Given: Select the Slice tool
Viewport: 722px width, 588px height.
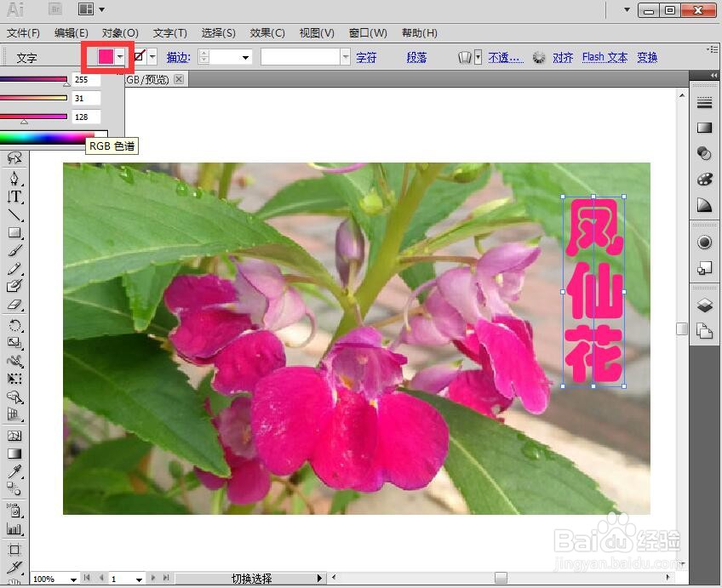Looking at the screenshot, I should pyautogui.click(x=14, y=567).
